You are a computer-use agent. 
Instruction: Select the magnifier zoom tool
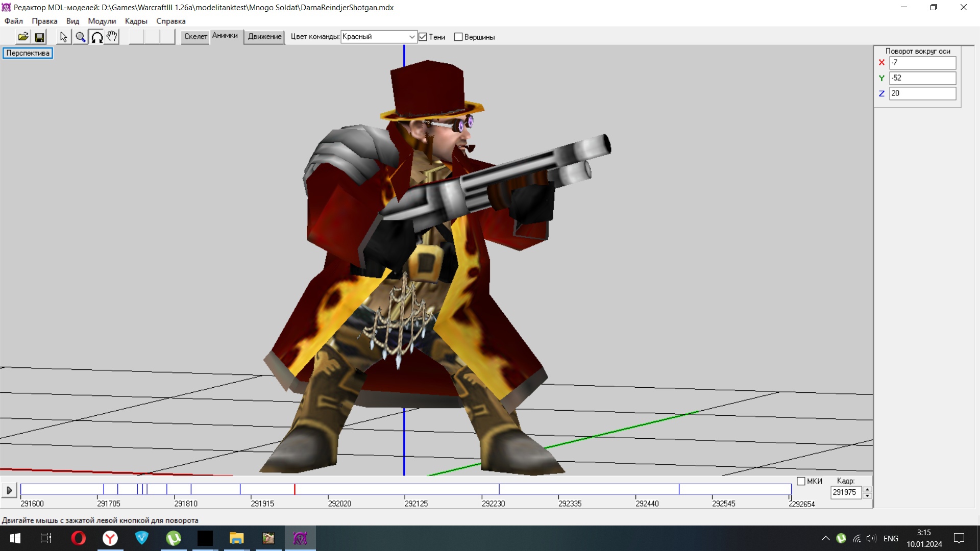80,37
